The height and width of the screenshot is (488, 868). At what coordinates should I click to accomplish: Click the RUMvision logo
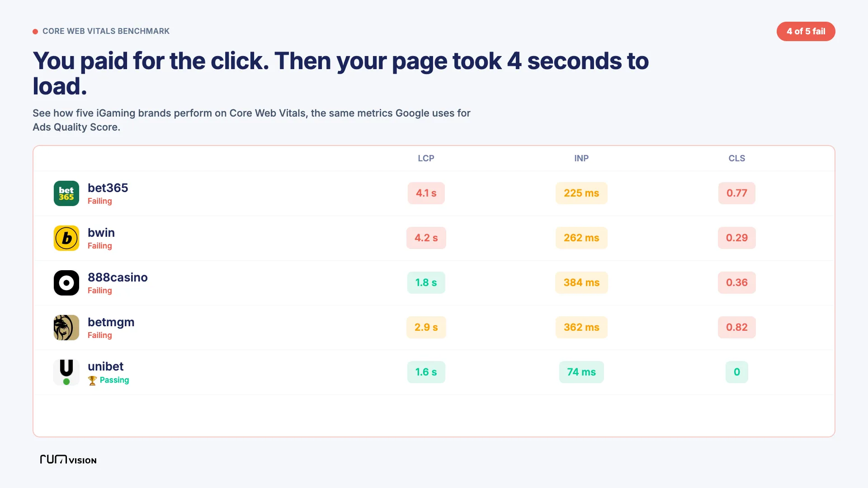(68, 460)
